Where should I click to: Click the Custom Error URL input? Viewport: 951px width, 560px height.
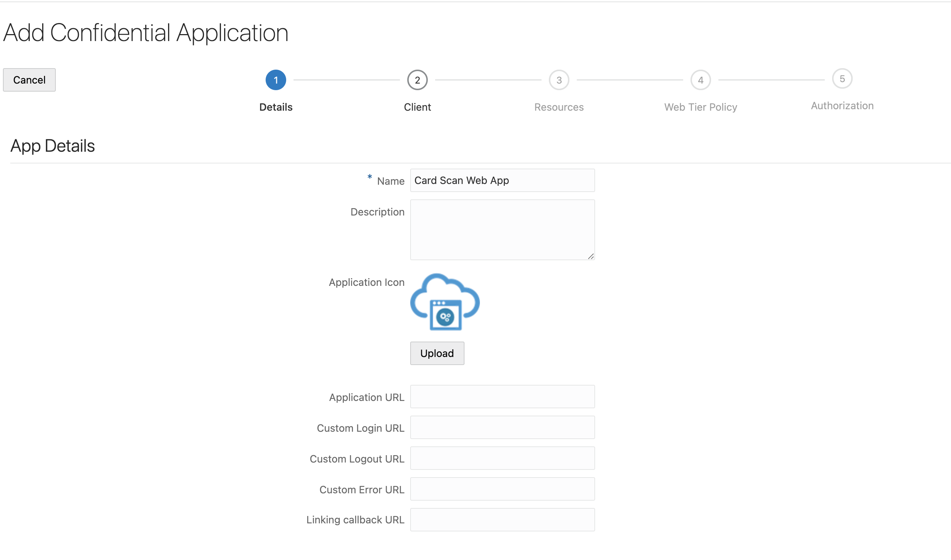click(502, 489)
